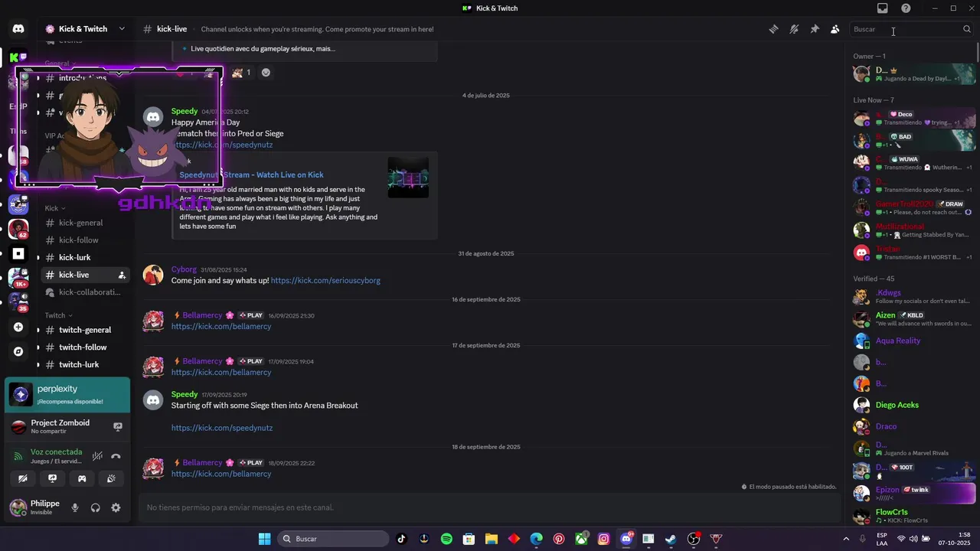The height and width of the screenshot is (551, 980).
Task: Open Philippe user profile panel
Action: coord(35,507)
